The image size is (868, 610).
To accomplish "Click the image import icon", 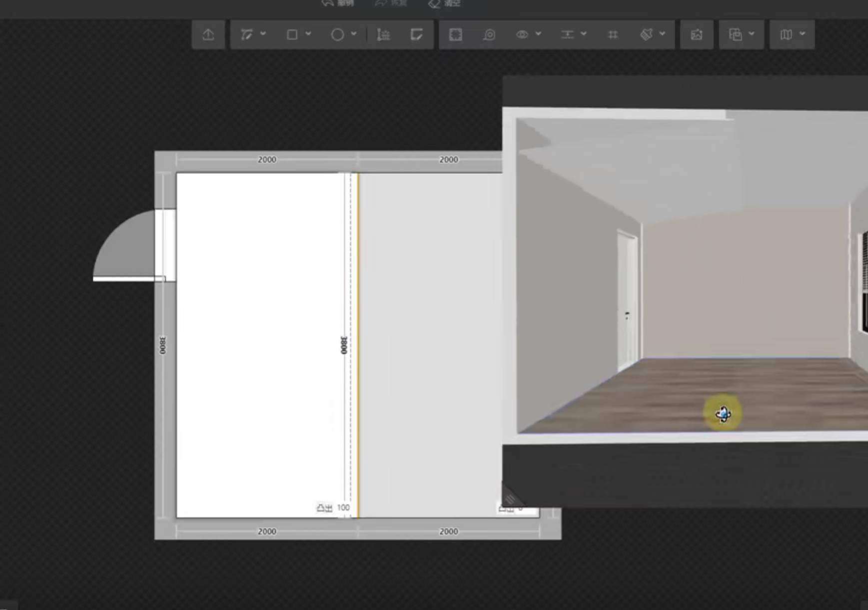I will pyautogui.click(x=696, y=34).
